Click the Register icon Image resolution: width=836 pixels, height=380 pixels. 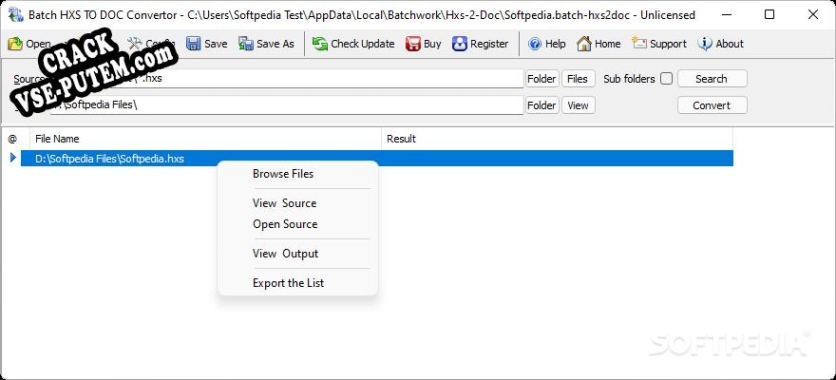[x=460, y=44]
